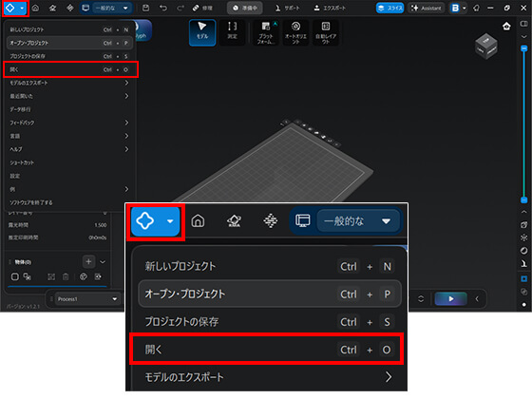Add an object with the plus button

pyautogui.click(x=88, y=261)
